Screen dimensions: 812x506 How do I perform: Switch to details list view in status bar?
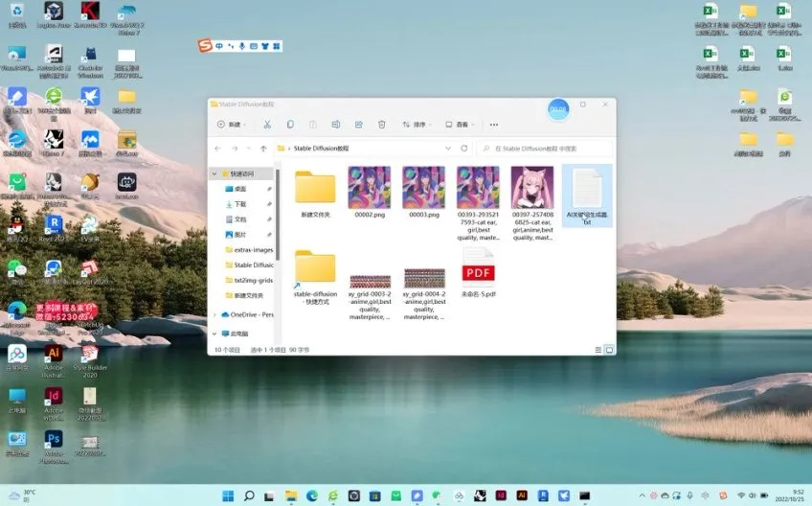click(x=598, y=350)
